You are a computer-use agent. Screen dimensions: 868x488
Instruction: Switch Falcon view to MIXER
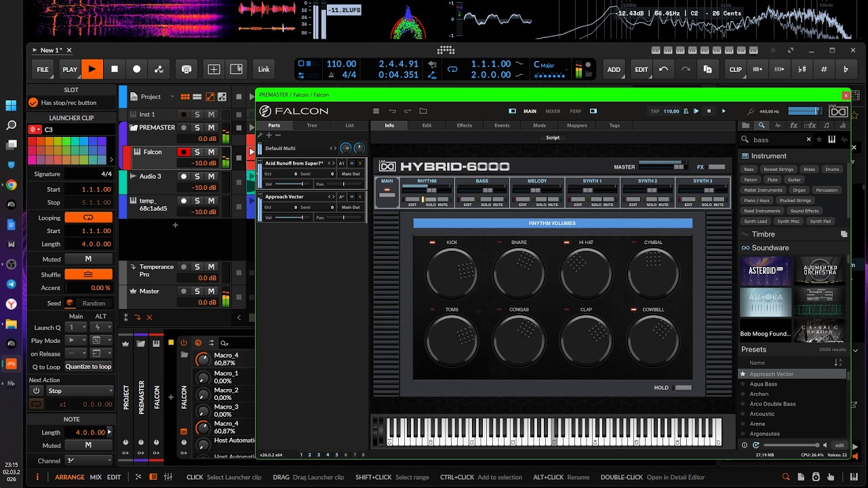coord(553,111)
